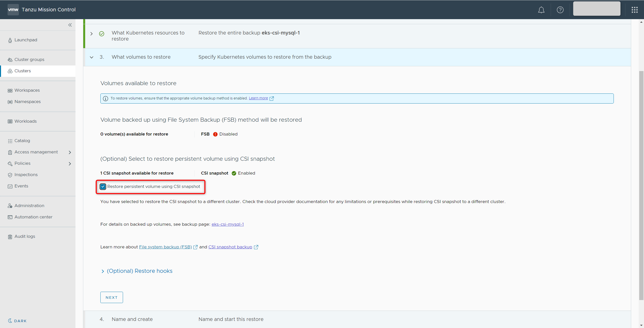Click the external link icon beside Learn more

[x=272, y=99]
